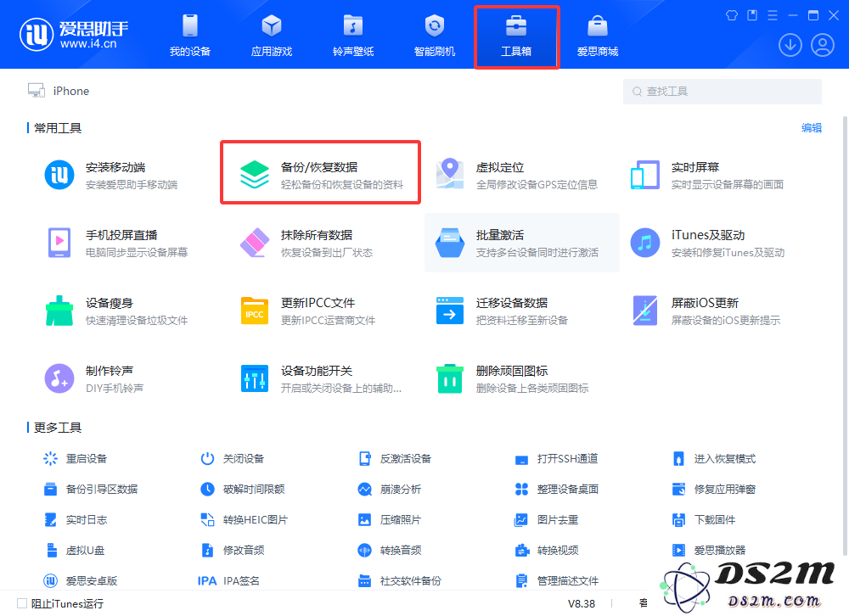Switch to 铃声壁纸 tab
Image resolution: width=849 pixels, height=616 pixels.
[x=353, y=36]
